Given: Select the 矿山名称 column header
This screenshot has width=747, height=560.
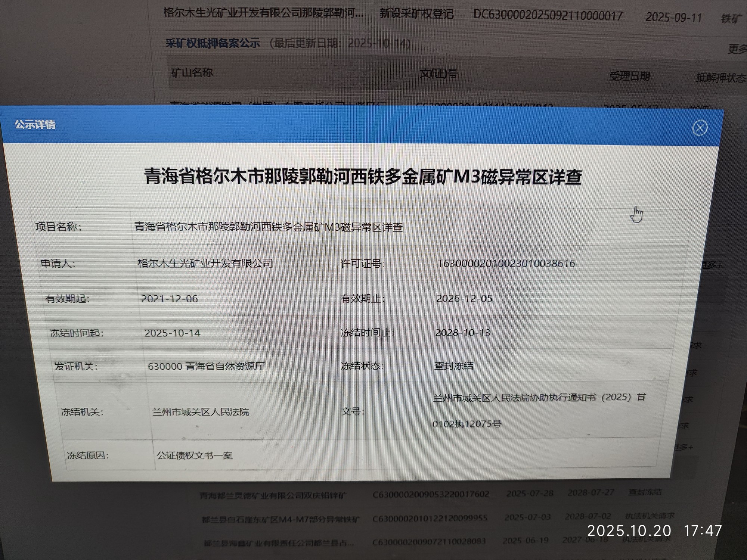Looking at the screenshot, I should click(x=192, y=72).
